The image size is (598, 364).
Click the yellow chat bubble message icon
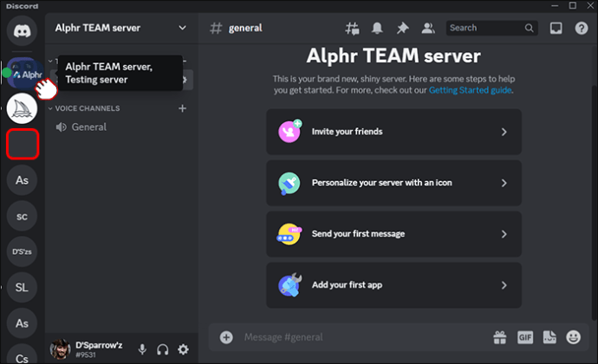(289, 234)
